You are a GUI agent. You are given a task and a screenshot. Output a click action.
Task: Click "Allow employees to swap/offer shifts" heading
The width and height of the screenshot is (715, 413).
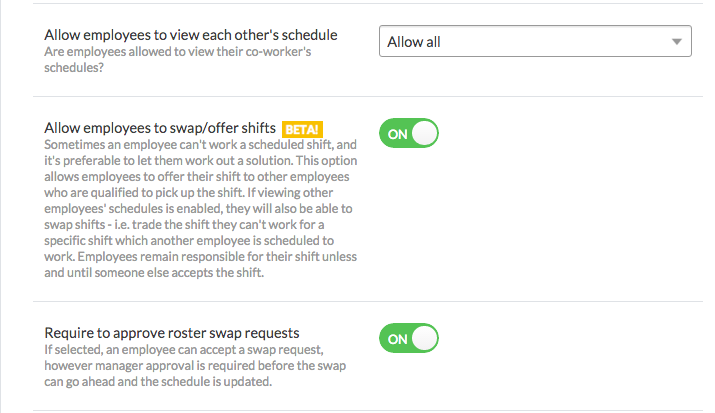(x=161, y=128)
